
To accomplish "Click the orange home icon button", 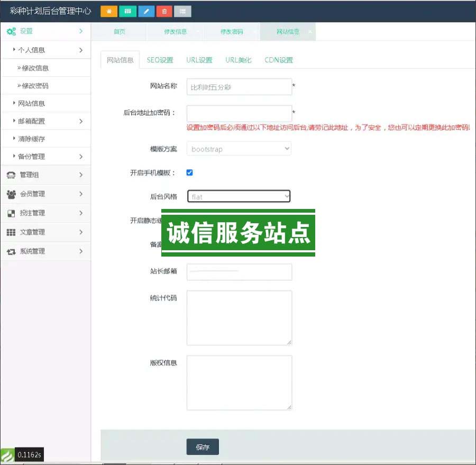I will click(x=109, y=11).
